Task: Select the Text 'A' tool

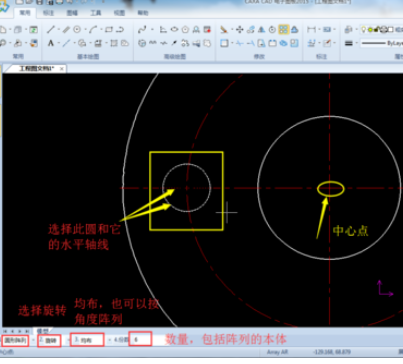Action: point(51,43)
